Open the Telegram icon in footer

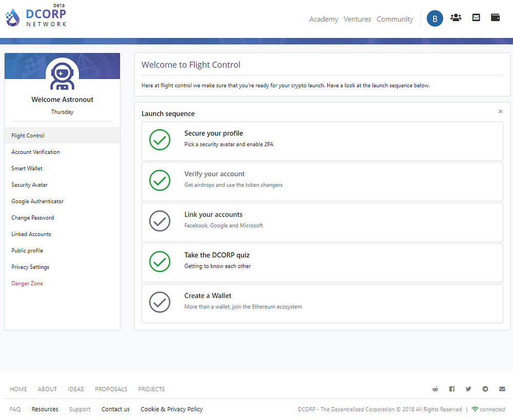(x=485, y=389)
